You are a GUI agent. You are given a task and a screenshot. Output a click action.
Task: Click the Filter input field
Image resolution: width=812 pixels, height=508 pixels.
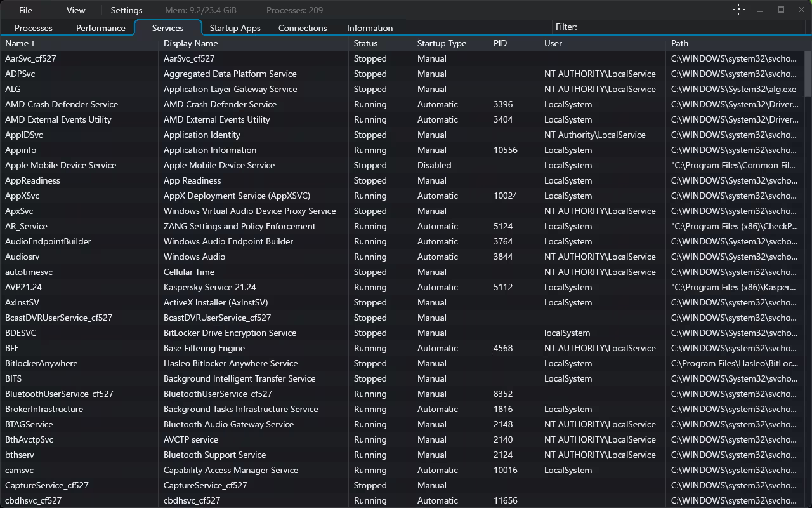(691, 27)
